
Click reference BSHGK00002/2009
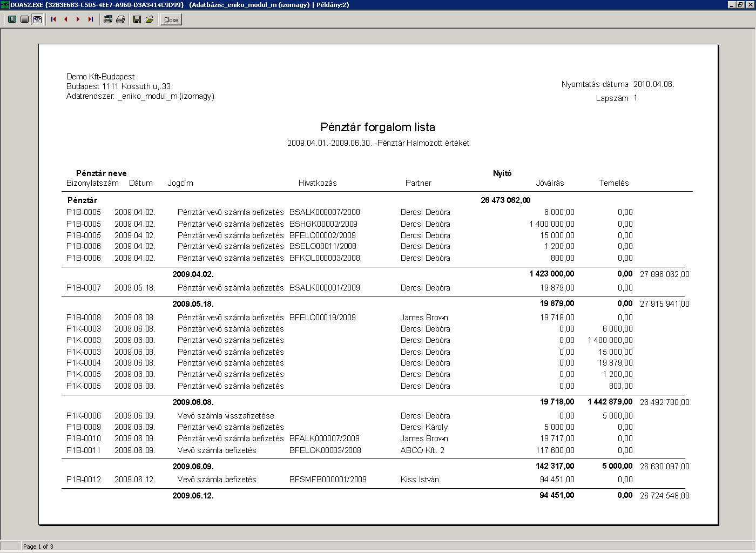click(x=323, y=224)
